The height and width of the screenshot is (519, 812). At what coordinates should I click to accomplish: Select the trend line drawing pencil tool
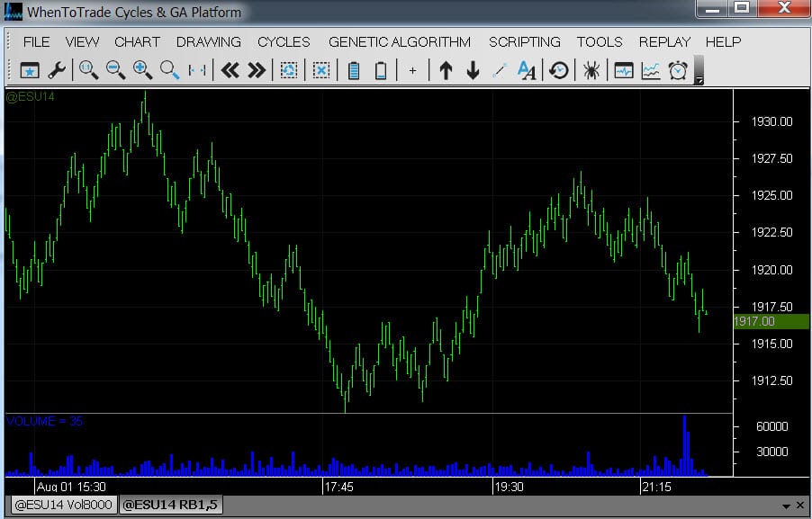coord(499,70)
